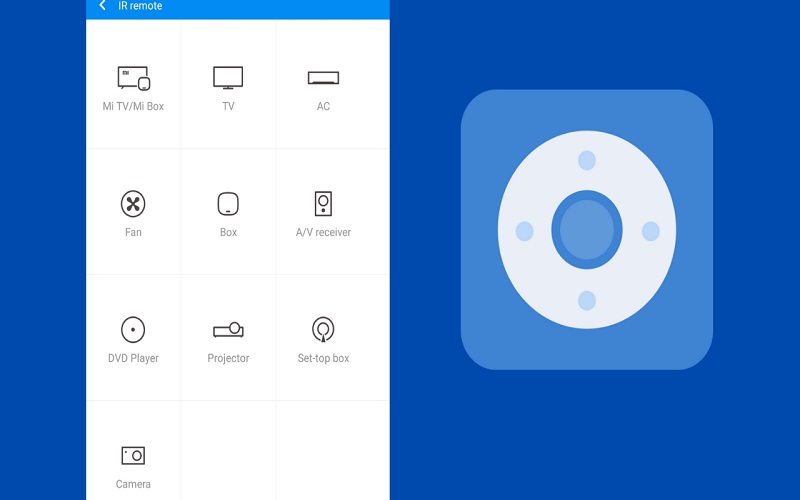Click the 'Fan' text label
Viewport: 800px width, 500px height.
[133, 232]
